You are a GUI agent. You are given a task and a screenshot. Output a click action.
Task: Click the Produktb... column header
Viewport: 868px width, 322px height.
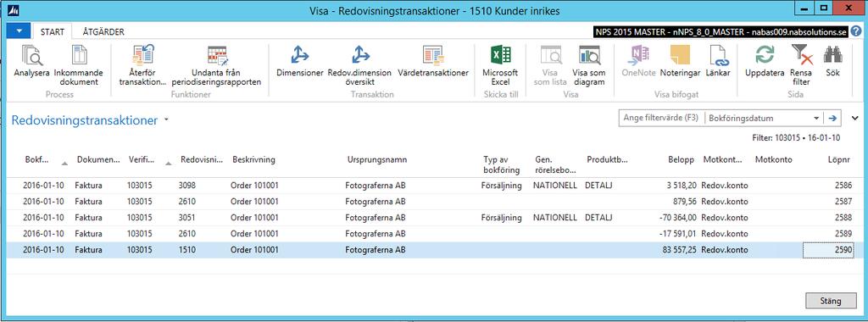607,160
